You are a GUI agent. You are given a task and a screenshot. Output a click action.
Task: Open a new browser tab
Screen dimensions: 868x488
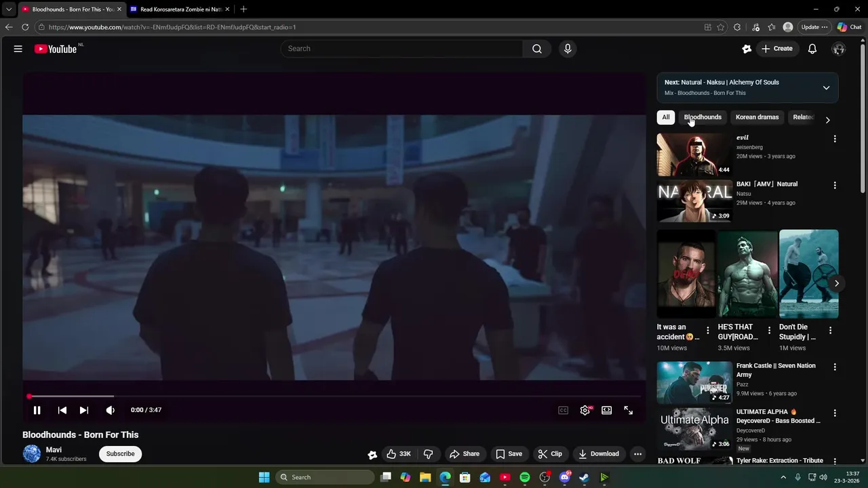coord(243,9)
